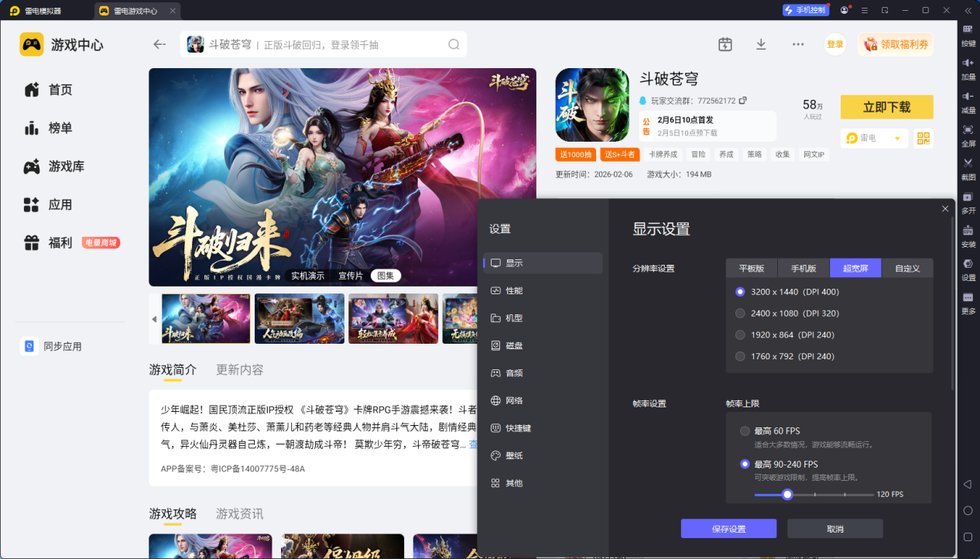Open the 快捷键 settings category
980x559 pixels.
point(543,428)
